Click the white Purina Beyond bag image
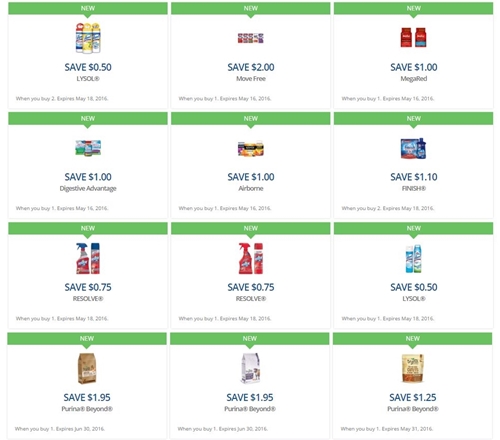The image size is (500, 440). click(250, 369)
